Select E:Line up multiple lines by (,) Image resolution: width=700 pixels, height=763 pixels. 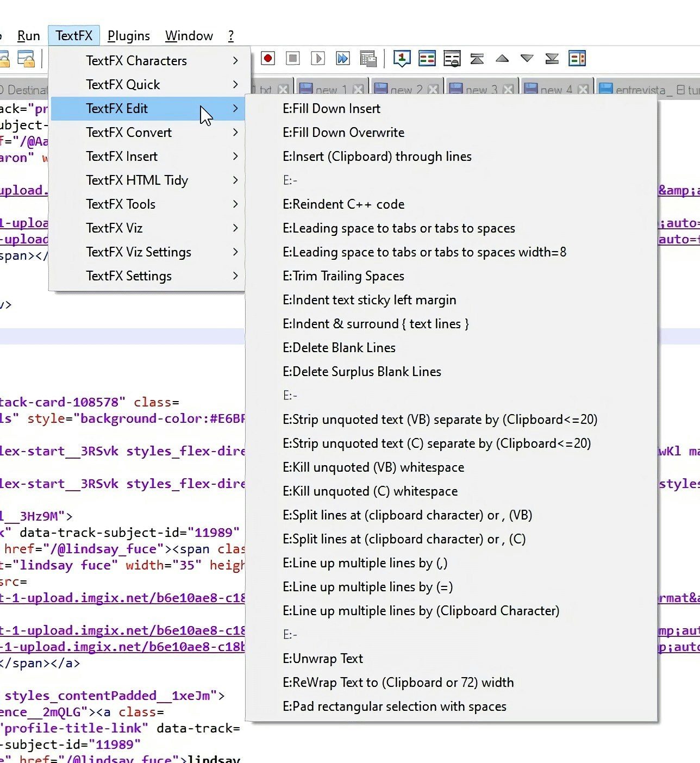pyautogui.click(x=451, y=563)
